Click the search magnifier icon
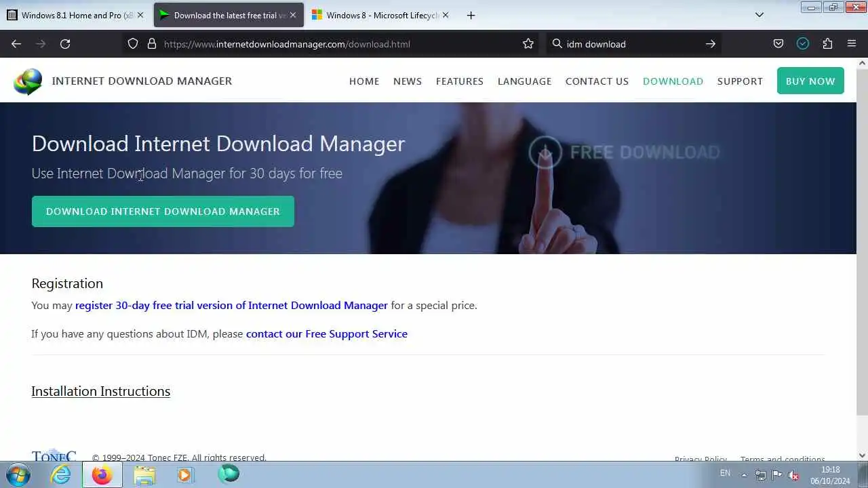Image resolution: width=868 pixels, height=488 pixels. [557, 44]
